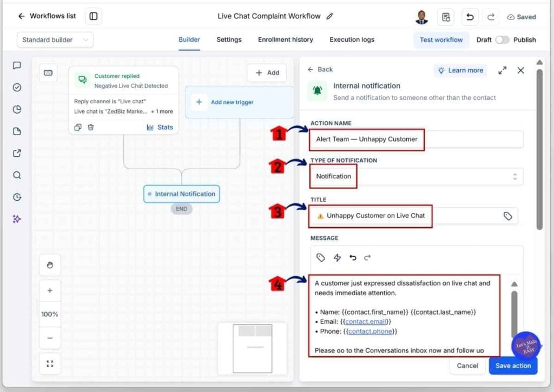This screenshot has height=392, width=554.
Task: Go back to Workflows list
Action: click(47, 16)
